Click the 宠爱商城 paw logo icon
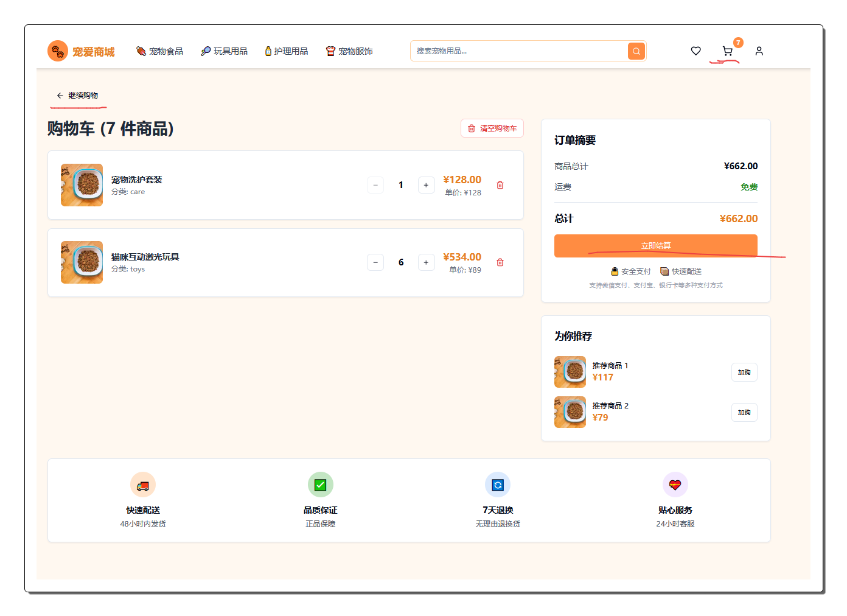The height and width of the screenshot is (616, 847). click(58, 51)
